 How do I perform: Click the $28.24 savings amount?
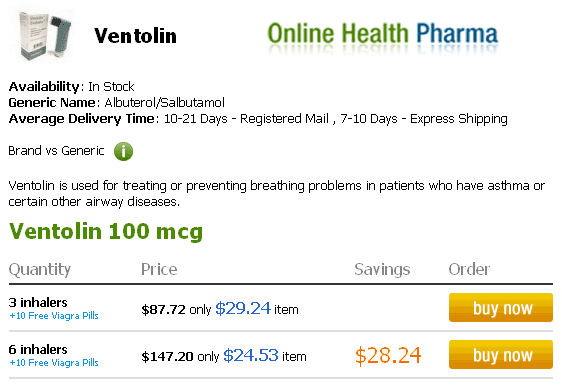388,355
